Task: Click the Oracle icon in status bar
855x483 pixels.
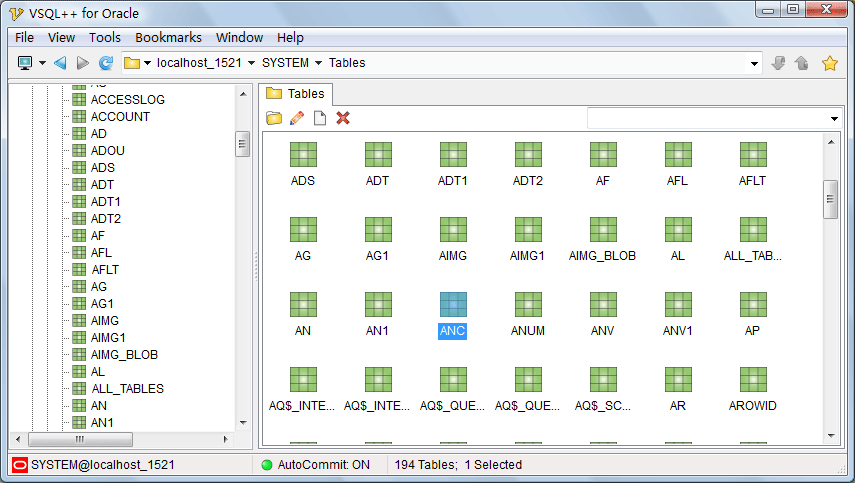Action: click(20, 465)
